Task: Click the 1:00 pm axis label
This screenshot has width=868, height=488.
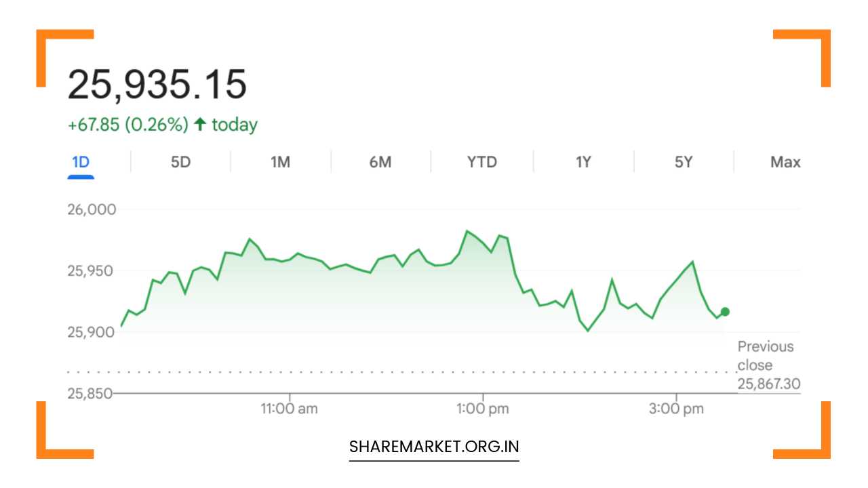Action: (483, 409)
